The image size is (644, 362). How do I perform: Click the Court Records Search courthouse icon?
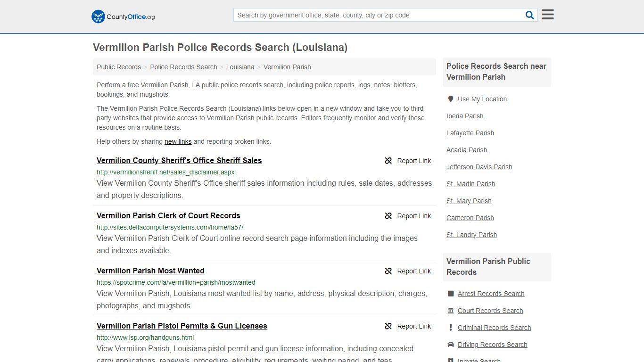point(451,311)
